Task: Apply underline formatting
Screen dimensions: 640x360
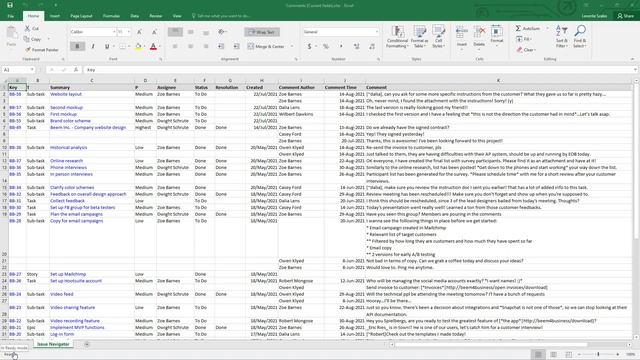Action: [x=107, y=47]
